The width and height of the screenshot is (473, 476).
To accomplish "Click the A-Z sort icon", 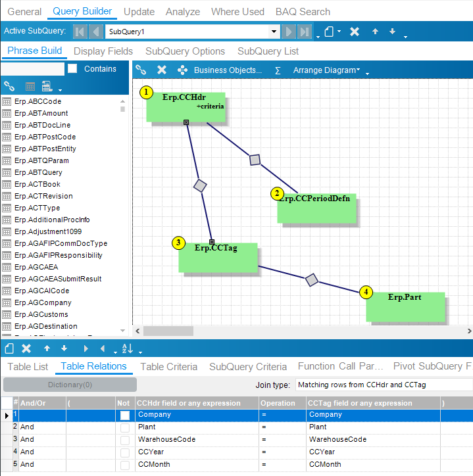I will (127, 348).
